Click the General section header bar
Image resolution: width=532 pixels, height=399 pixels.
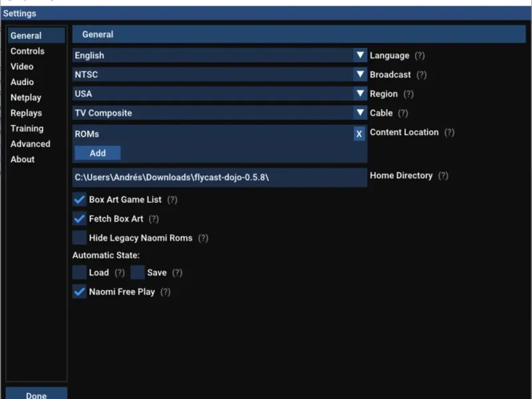299,35
